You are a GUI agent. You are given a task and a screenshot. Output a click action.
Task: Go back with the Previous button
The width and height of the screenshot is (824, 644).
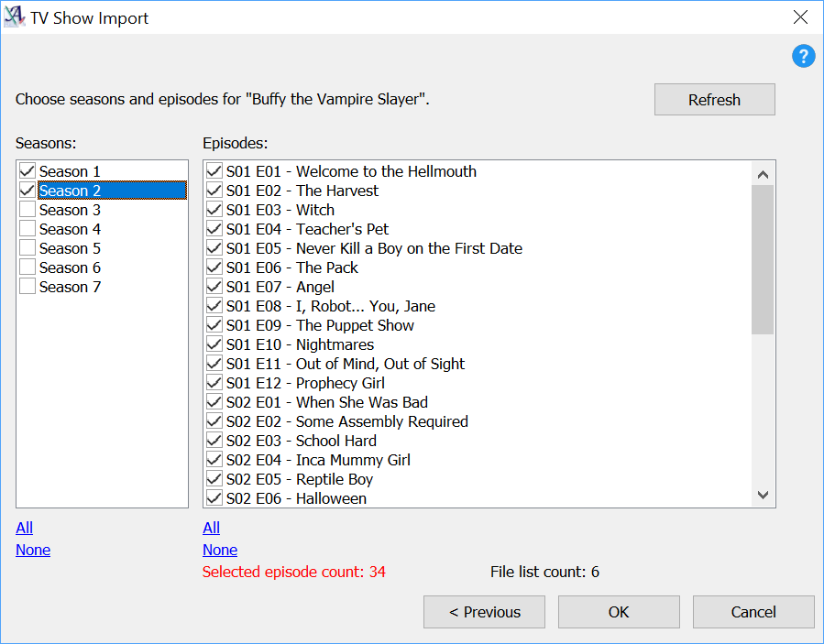pos(484,612)
